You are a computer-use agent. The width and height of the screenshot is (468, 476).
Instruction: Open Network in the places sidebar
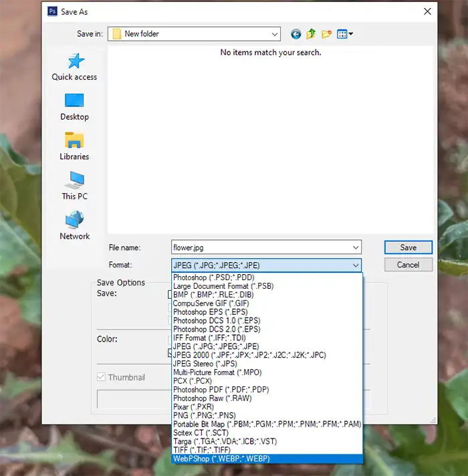point(74,226)
